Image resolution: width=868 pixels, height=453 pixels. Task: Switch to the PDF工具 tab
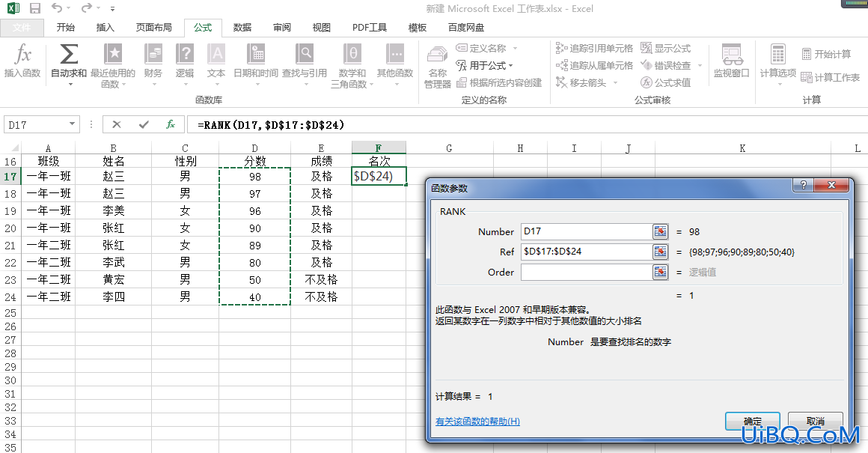[370, 27]
